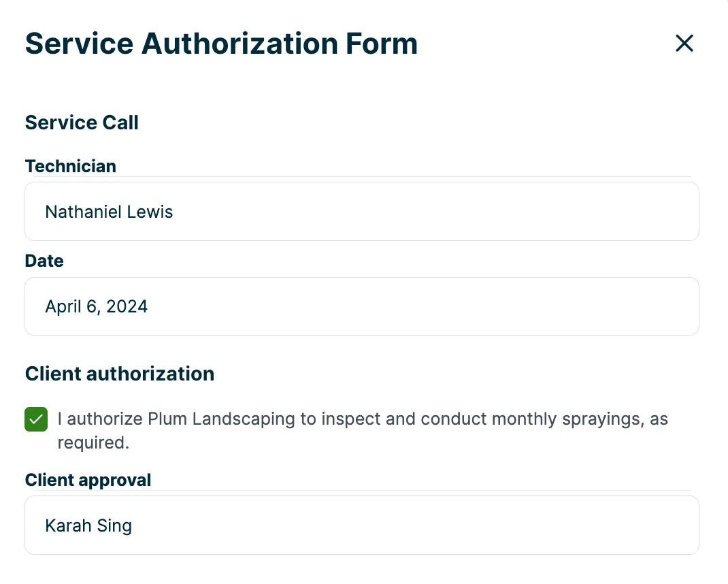Close the Service Authorization Form dialog
728x584 pixels.
point(684,43)
